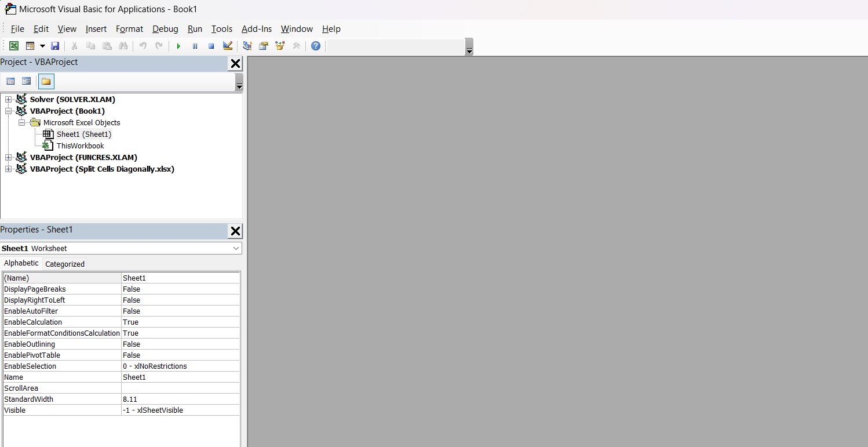
Task: Open Visual Basic Help question icon
Action: 315,46
